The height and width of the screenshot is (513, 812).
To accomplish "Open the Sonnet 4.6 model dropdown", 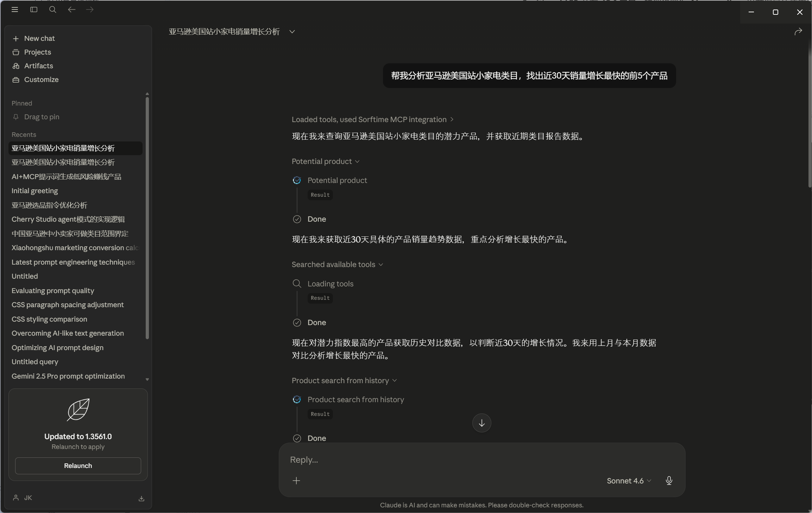I will coord(629,481).
